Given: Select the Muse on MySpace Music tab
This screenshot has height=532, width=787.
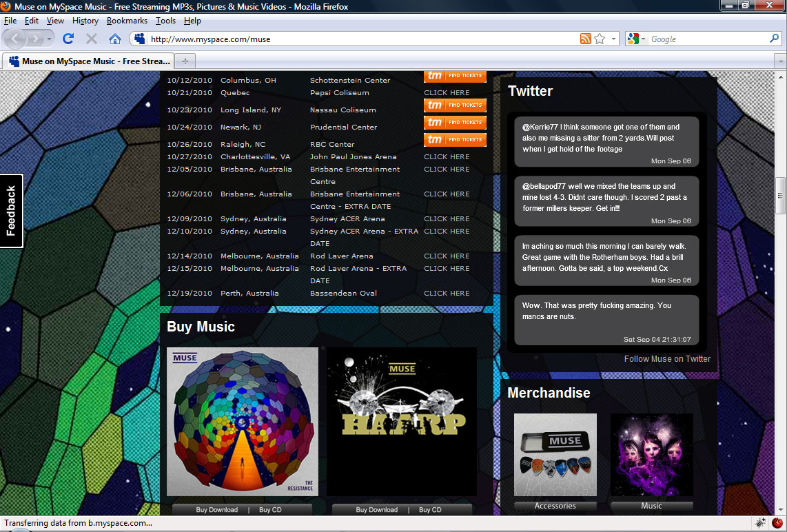Looking at the screenshot, I should coord(88,61).
